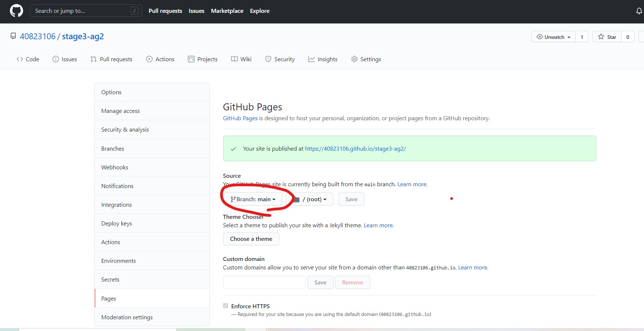
Task: Select Moderation settings in sidebar
Action: pyautogui.click(x=152, y=317)
